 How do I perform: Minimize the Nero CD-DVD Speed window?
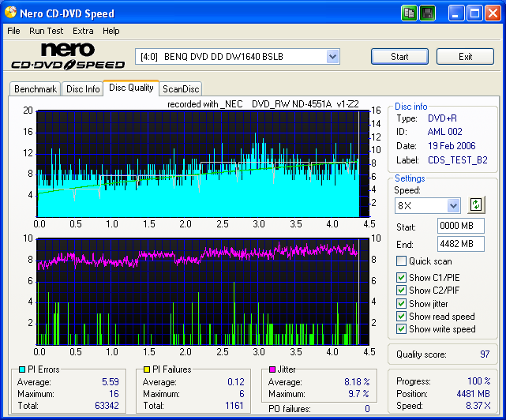(457, 13)
